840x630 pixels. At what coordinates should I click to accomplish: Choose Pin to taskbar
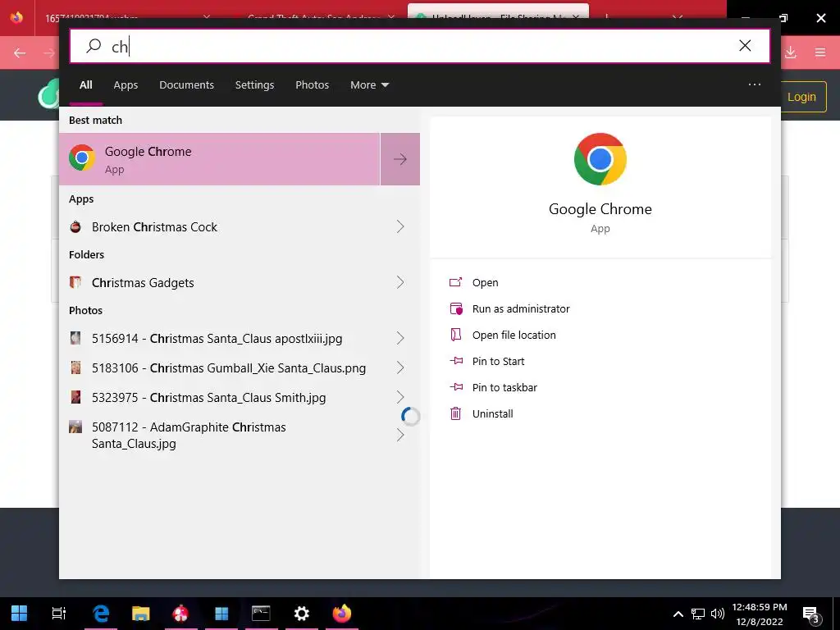pyautogui.click(x=493, y=387)
